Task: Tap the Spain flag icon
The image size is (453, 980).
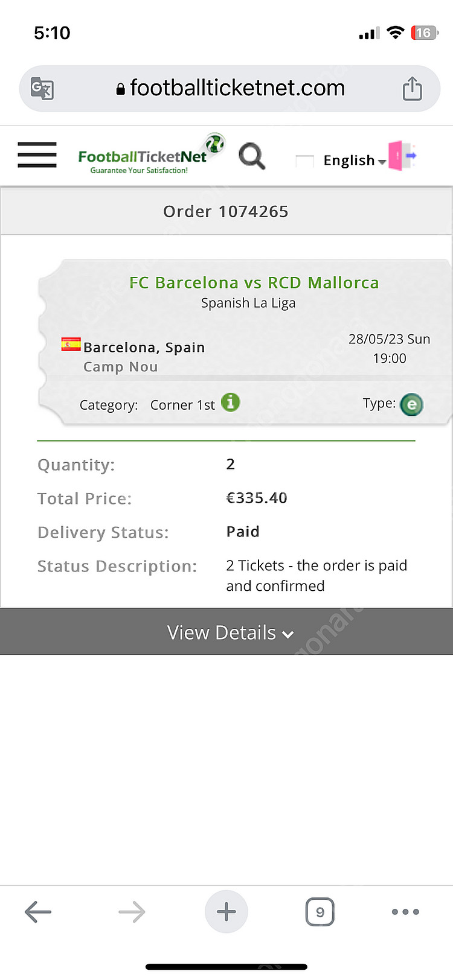Action: click(x=71, y=345)
